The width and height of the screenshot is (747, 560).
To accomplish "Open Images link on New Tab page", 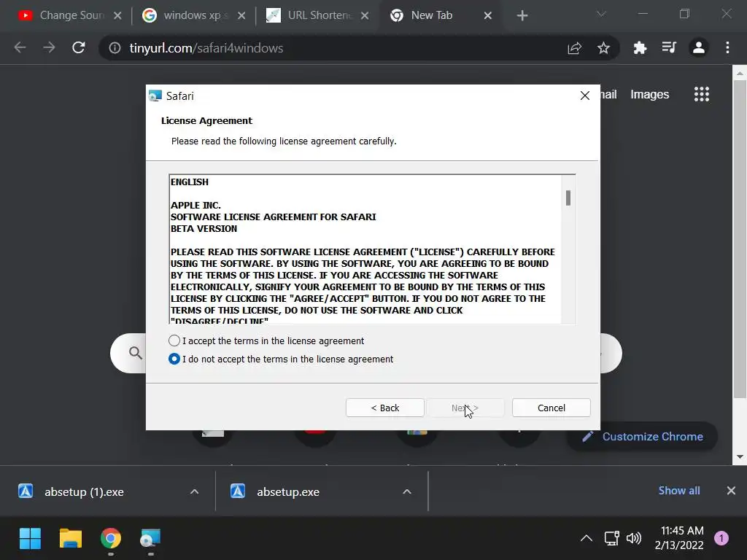I will click(650, 94).
